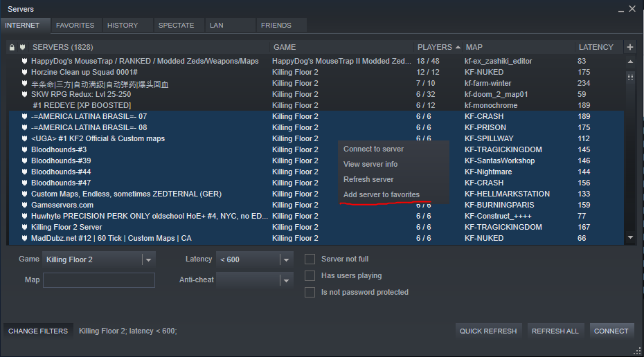Enable the Server not full checkbox
Screen dimensions: 644x357
310,259
